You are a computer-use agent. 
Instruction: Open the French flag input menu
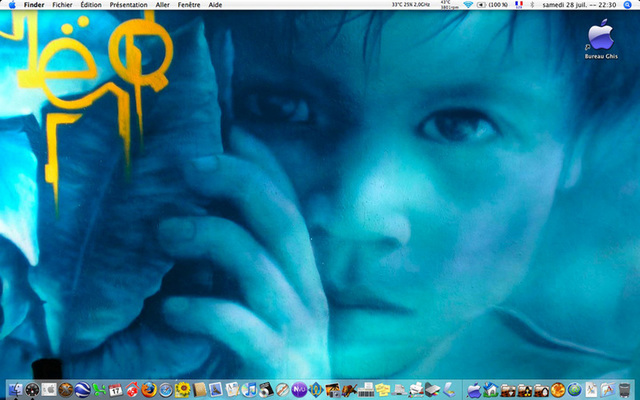click(x=519, y=4)
